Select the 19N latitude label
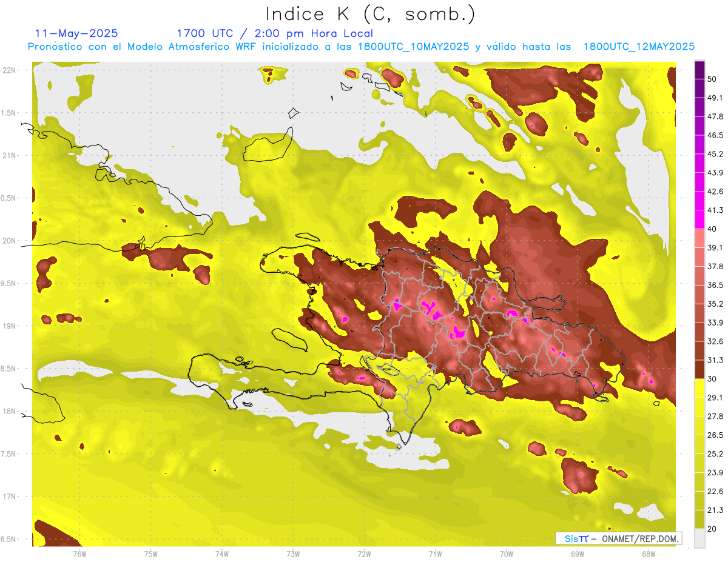 (x=10, y=326)
